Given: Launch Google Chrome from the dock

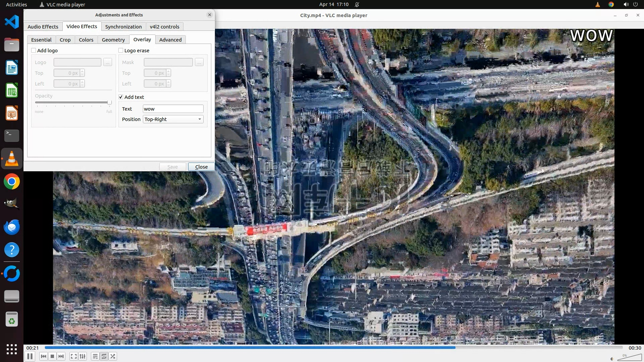Looking at the screenshot, I should click(12, 182).
